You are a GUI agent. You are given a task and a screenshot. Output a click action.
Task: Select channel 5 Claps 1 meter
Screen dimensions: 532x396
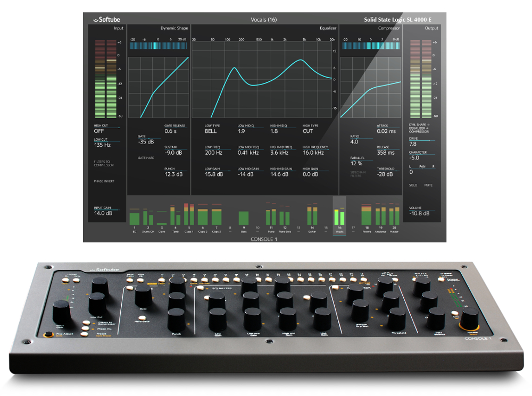coord(189,217)
